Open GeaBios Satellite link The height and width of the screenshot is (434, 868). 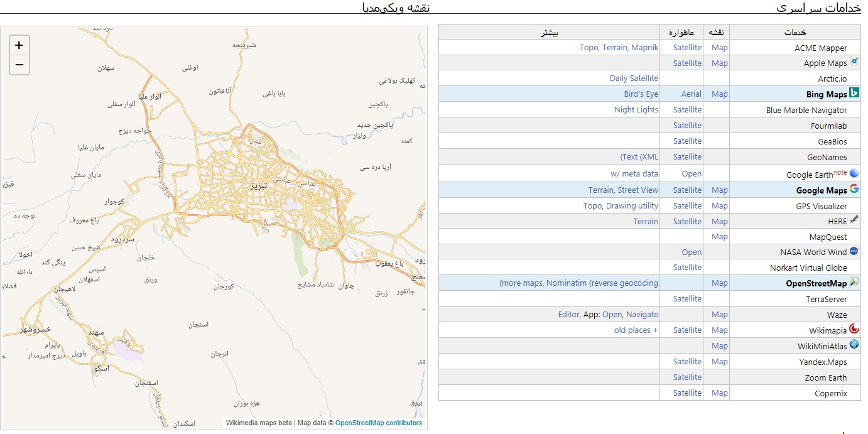coord(687,141)
